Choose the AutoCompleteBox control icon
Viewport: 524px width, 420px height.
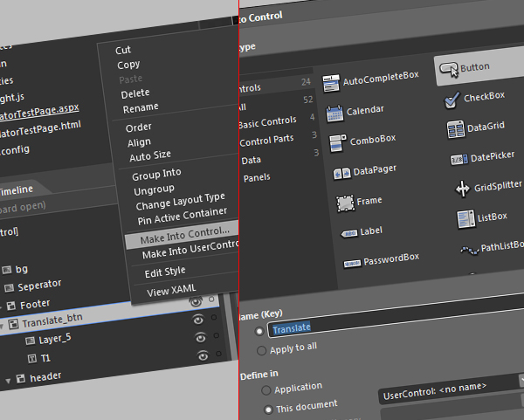point(331,84)
